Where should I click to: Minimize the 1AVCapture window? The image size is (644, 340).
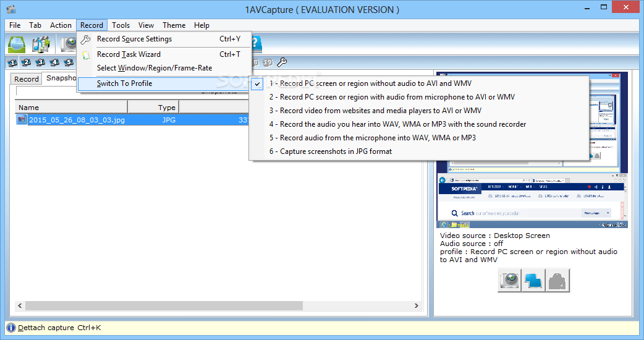[587, 8]
